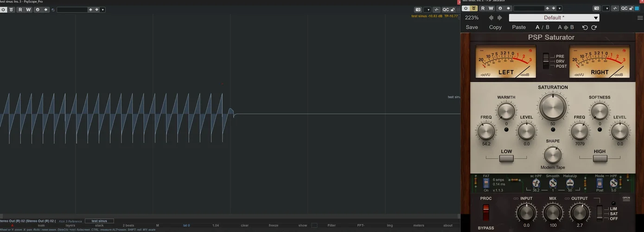644x232 pixels.
Task: Toggle the PROC BYPASS red switch
Action: (x=486, y=213)
